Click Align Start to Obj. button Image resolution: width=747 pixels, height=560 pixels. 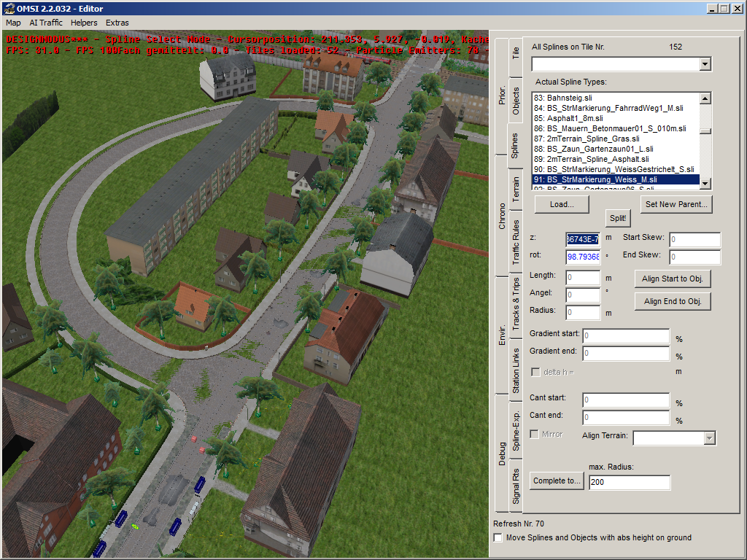[672, 279]
